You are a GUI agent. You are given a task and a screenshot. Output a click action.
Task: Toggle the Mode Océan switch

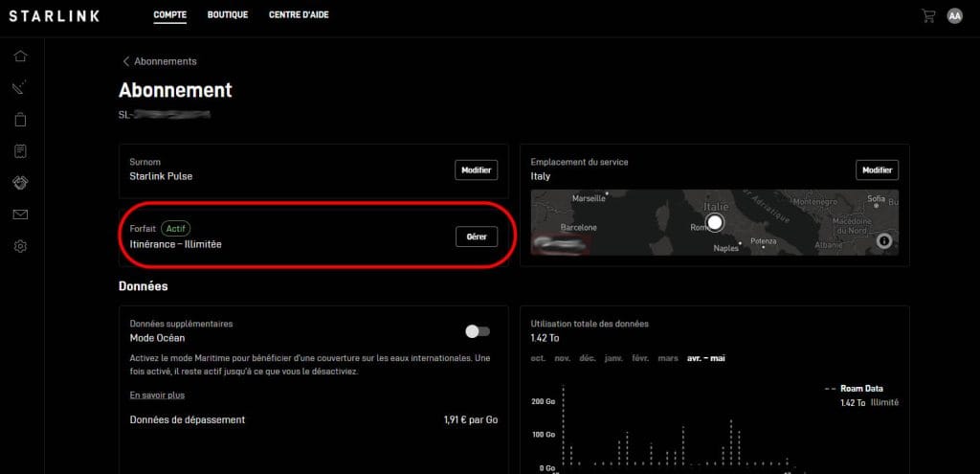(478, 331)
